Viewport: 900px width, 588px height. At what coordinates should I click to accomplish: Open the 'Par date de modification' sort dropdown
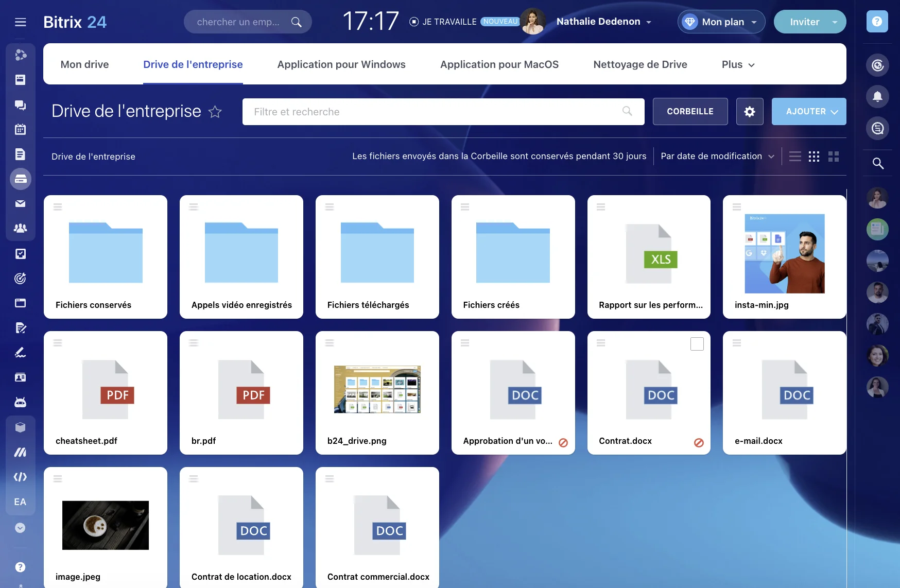716,156
